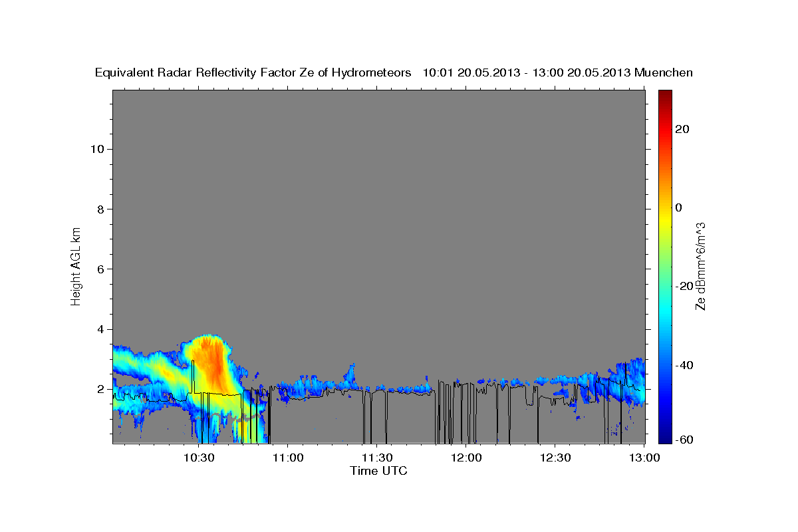The width and height of the screenshot is (798, 532).
Task: Click the height tick label 10
Action: (x=98, y=149)
